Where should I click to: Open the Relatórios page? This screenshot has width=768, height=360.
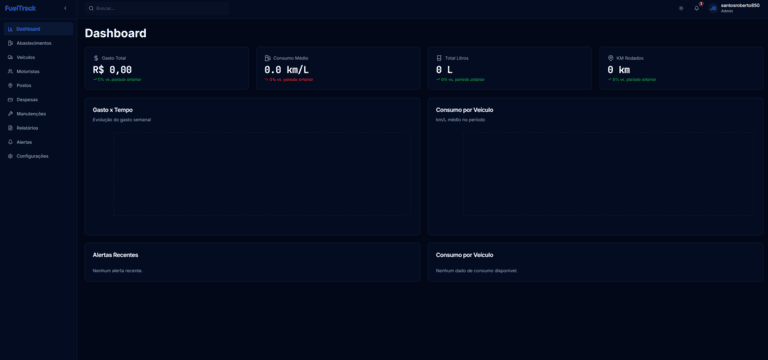[x=38, y=128]
